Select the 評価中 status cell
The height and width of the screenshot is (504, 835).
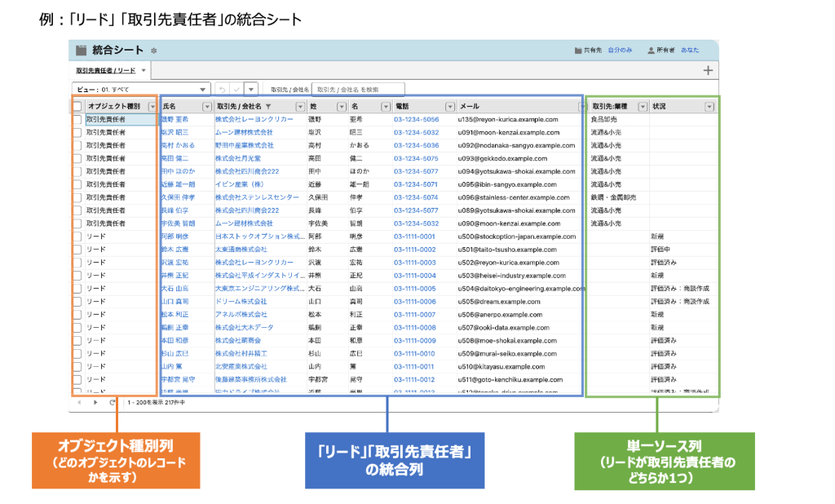tap(660, 250)
